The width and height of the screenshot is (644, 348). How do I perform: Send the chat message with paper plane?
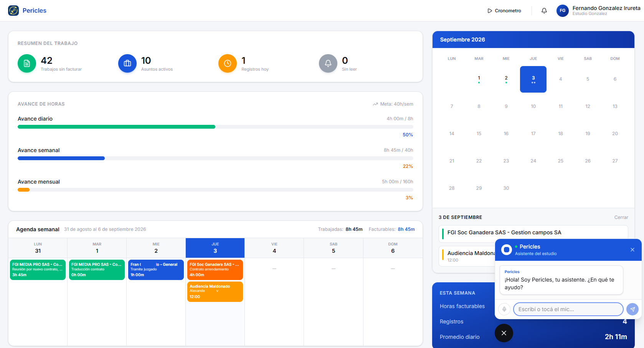(x=632, y=309)
